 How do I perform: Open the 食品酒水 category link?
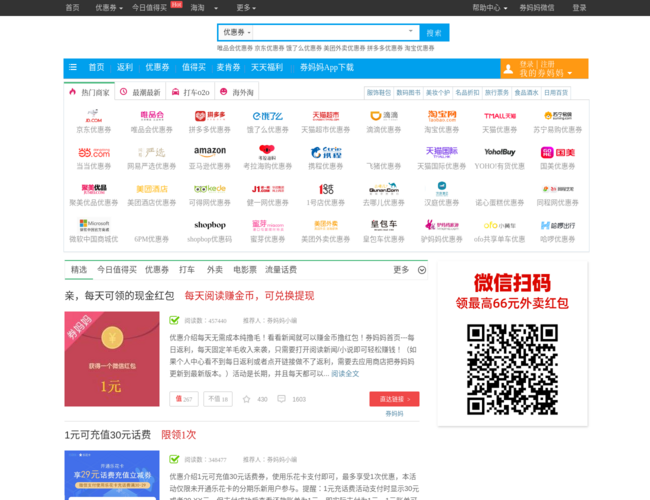pos(526,92)
